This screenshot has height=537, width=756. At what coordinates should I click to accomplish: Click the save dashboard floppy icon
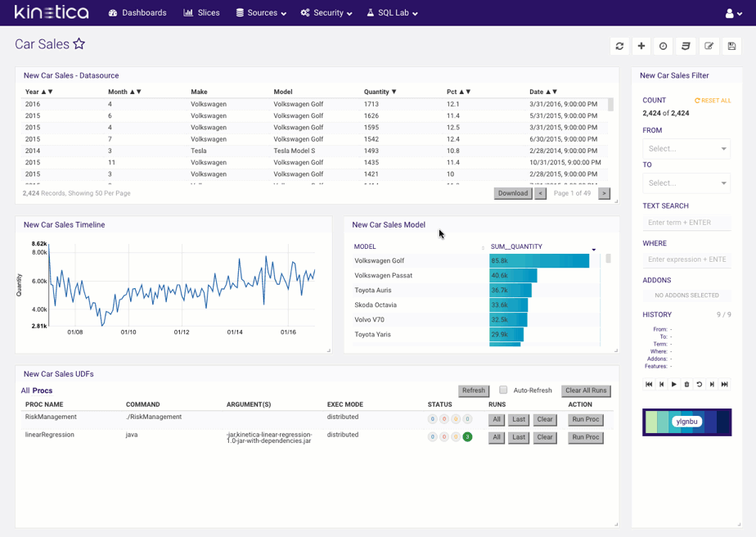(731, 47)
